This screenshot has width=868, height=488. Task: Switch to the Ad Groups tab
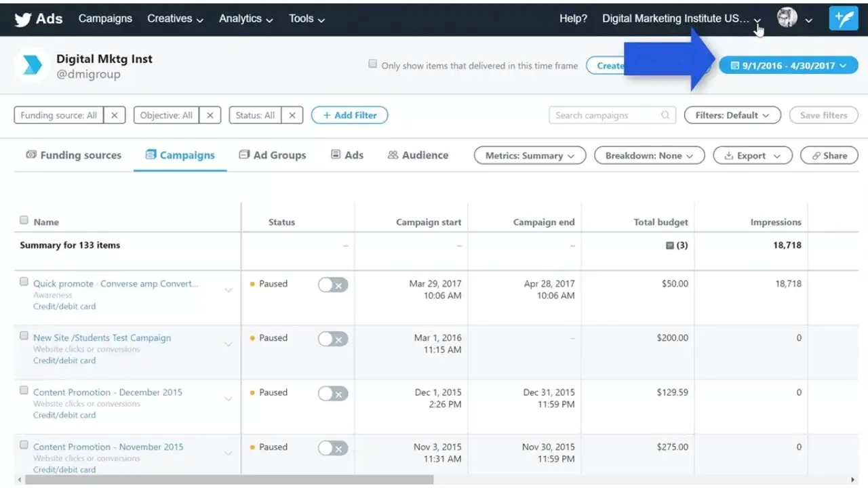tap(273, 155)
